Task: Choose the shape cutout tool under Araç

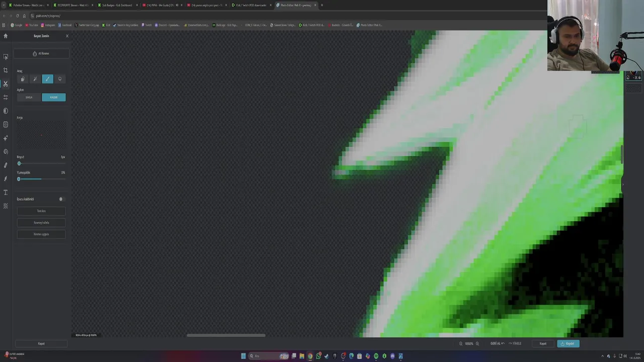Action: [x=22, y=79]
